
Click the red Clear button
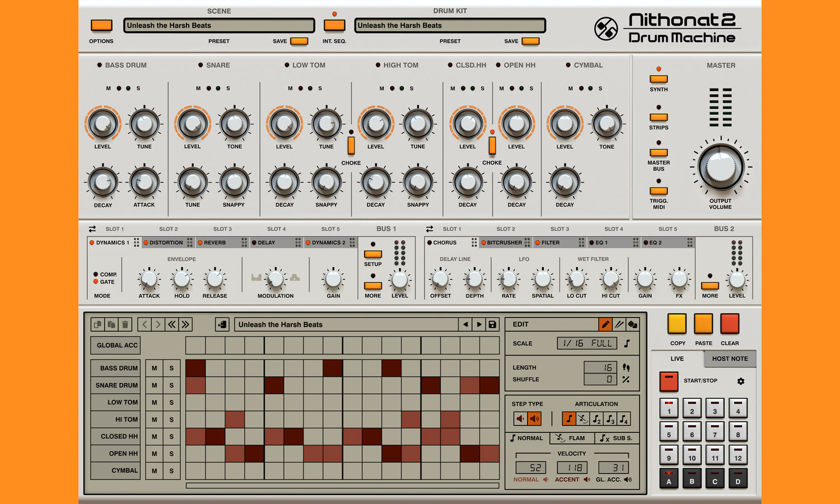pos(730,324)
